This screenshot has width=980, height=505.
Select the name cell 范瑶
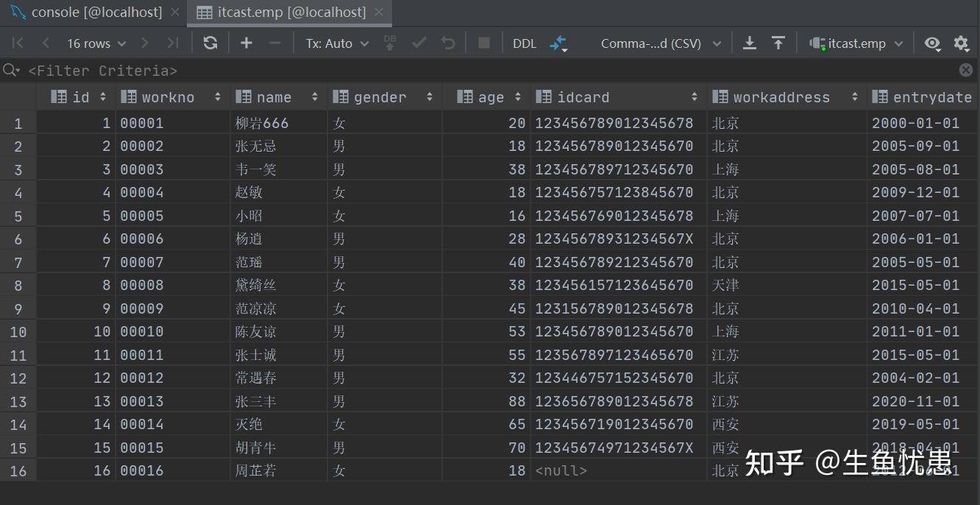(x=279, y=262)
